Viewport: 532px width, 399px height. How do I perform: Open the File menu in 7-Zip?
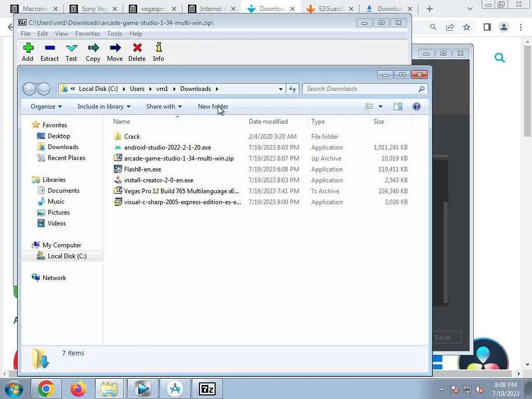click(x=25, y=34)
